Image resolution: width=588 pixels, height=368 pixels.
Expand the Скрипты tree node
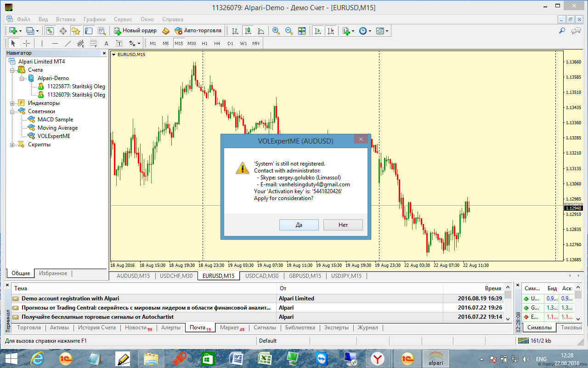(x=12, y=144)
